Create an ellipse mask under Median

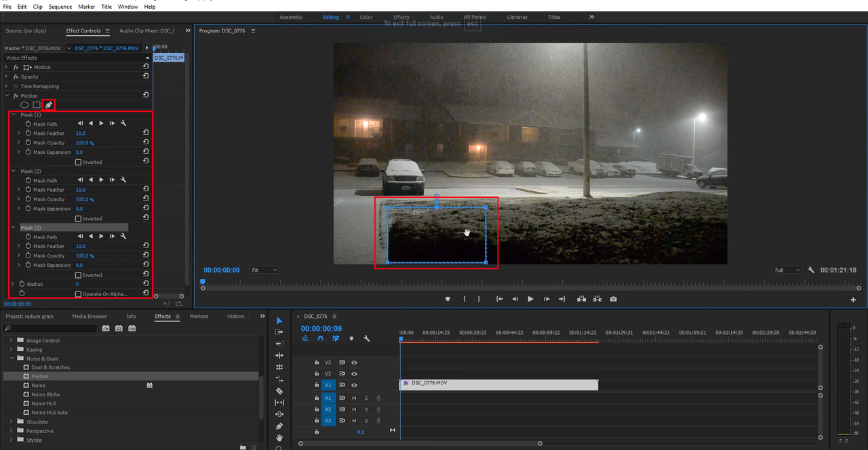tap(24, 105)
